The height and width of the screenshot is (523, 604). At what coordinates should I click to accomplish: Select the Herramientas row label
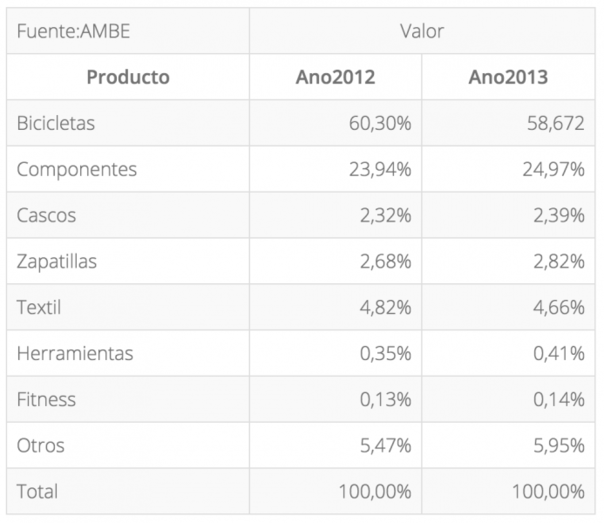[x=75, y=353]
